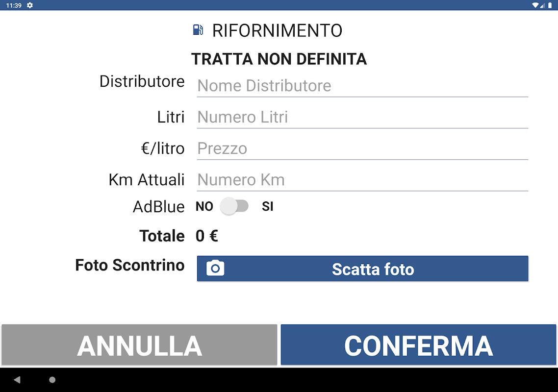
Task: Click the Numero Km input field
Action: click(362, 180)
